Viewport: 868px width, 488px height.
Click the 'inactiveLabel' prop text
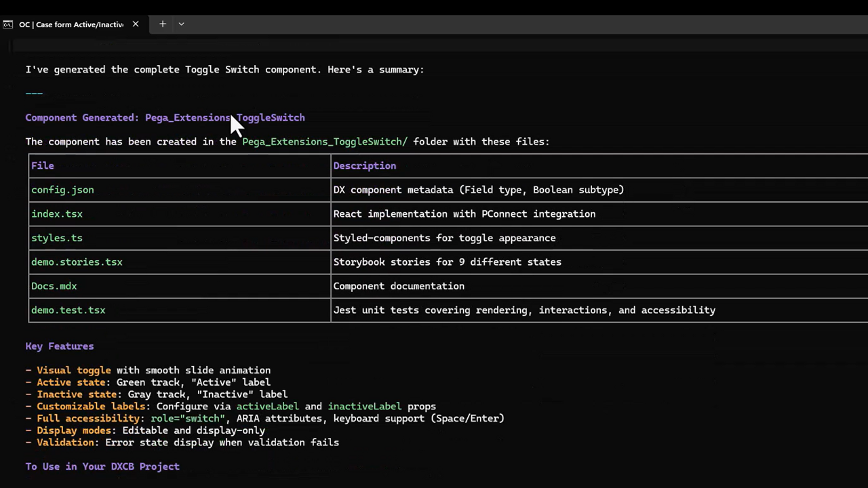pos(364,407)
